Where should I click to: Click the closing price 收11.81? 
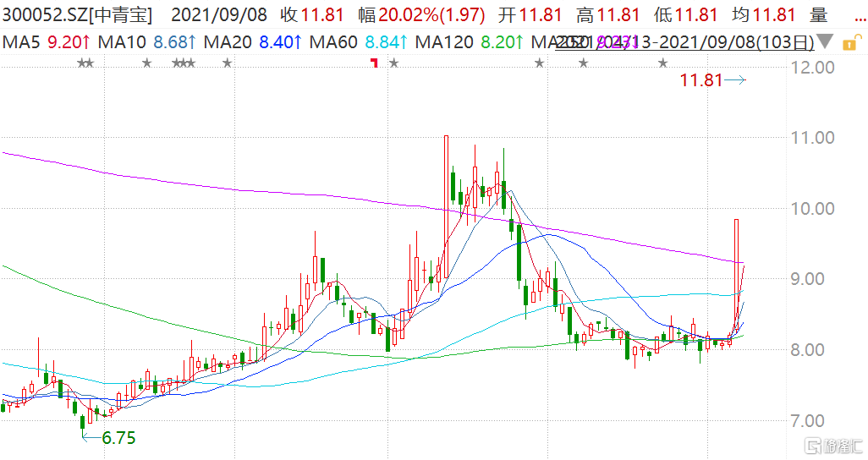tap(312, 15)
